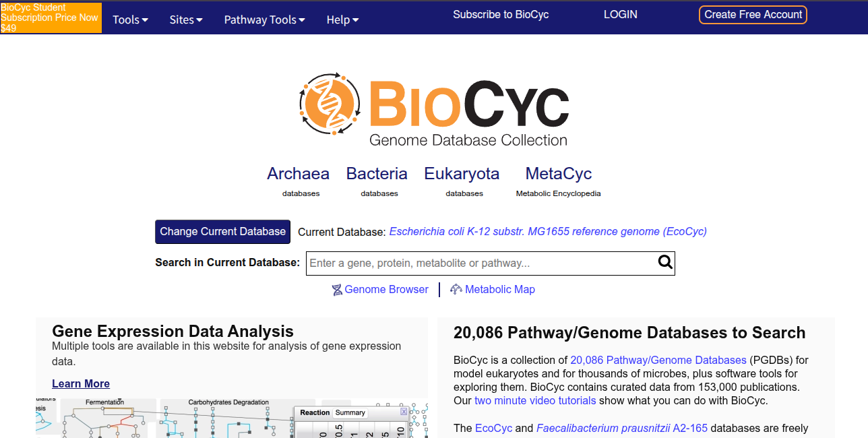Follow the Learn More link

(x=81, y=383)
